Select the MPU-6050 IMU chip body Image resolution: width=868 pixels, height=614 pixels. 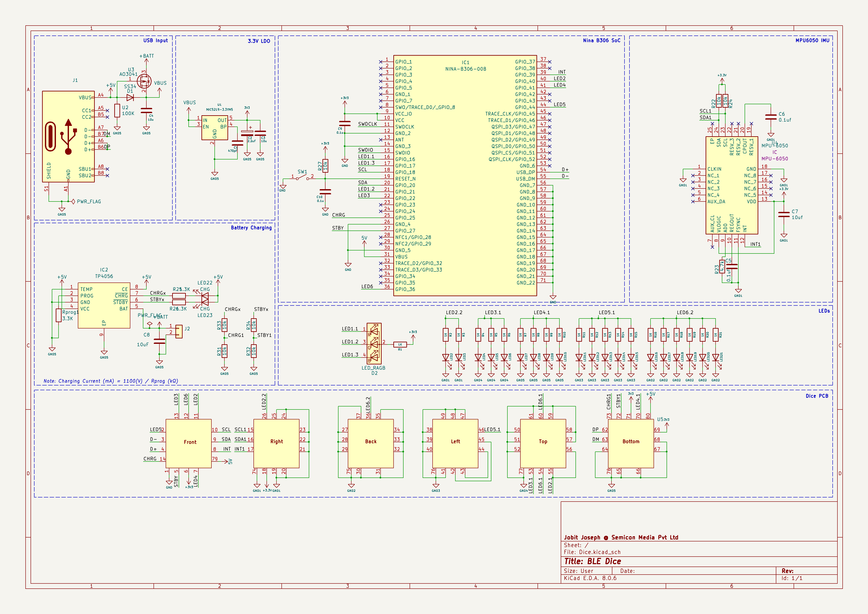point(731,185)
